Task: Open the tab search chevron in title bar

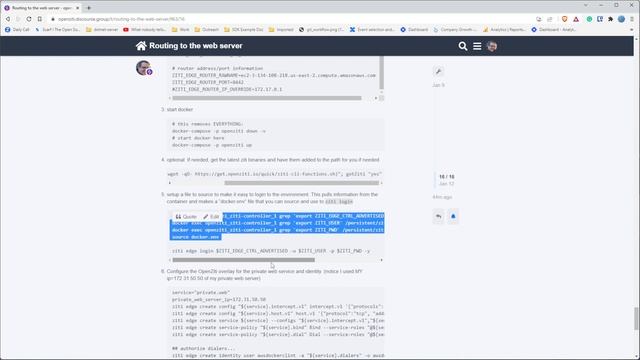Action: click(586, 5)
